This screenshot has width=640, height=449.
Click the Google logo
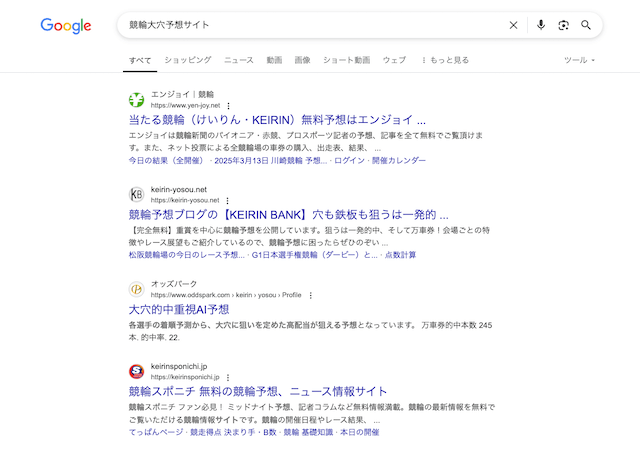tap(66, 25)
